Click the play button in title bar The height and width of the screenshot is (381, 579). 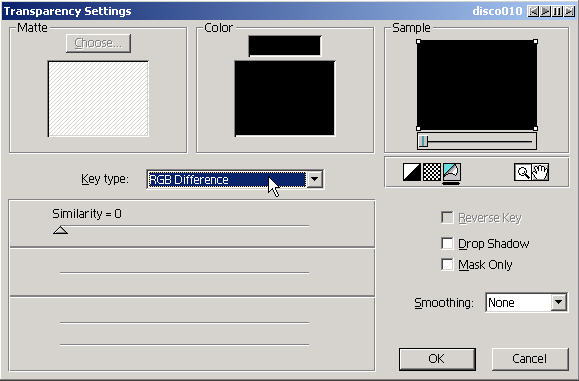pyautogui.click(x=545, y=11)
